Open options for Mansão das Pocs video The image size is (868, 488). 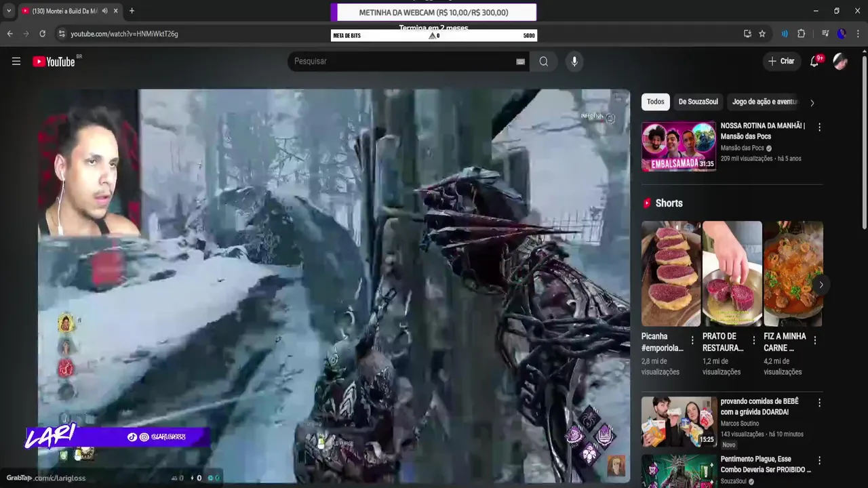(819, 127)
